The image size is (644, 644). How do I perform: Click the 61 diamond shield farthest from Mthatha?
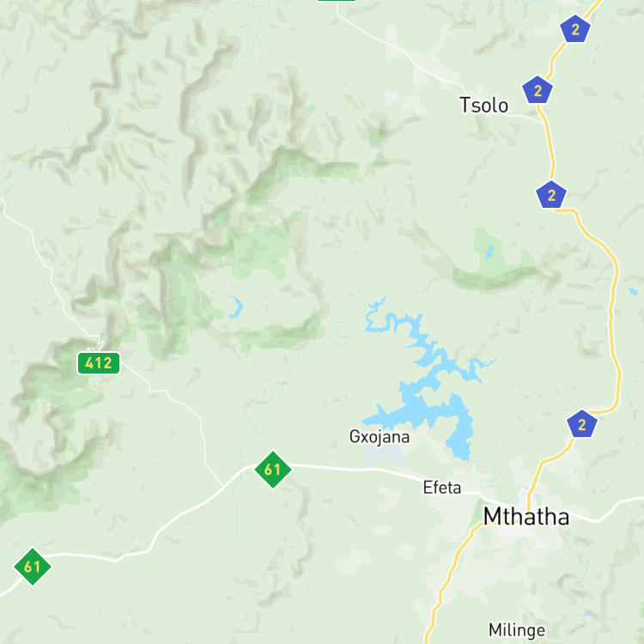click(x=33, y=567)
